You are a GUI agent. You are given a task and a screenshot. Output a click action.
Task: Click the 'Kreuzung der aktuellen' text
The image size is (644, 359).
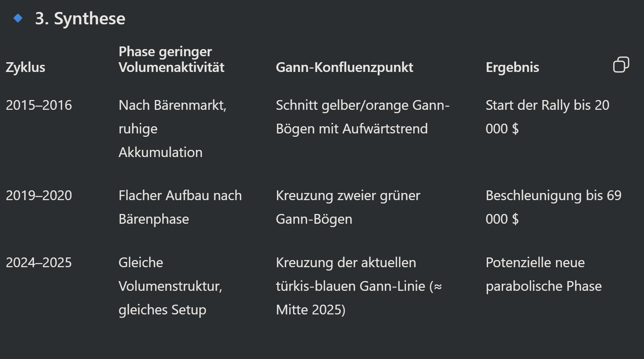[346, 263]
